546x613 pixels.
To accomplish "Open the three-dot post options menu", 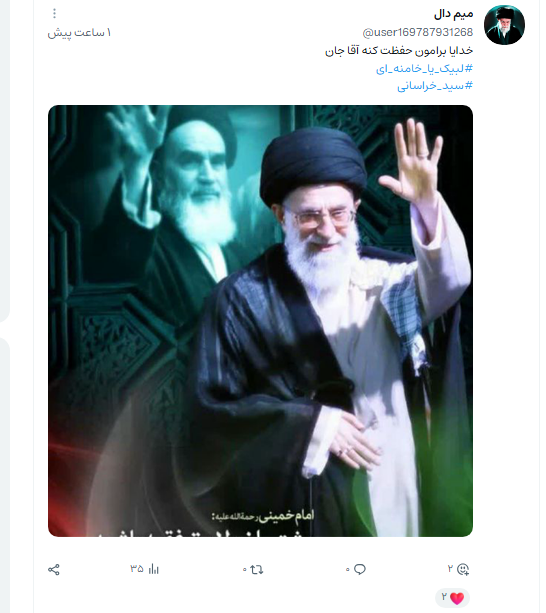I will click(54, 14).
